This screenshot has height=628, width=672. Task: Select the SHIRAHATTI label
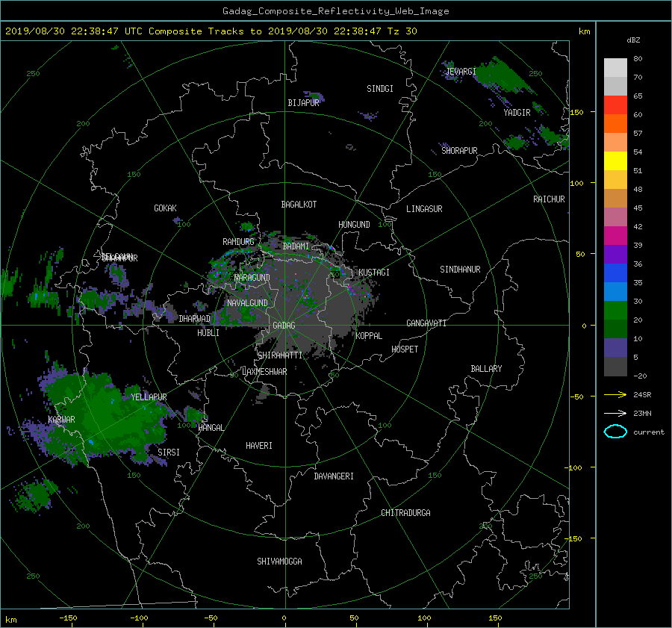point(280,355)
